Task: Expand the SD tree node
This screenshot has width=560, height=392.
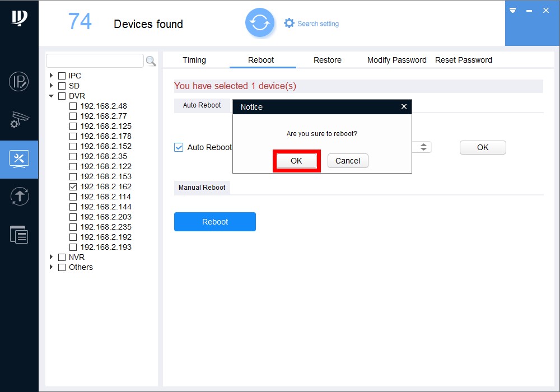Action: tap(51, 85)
